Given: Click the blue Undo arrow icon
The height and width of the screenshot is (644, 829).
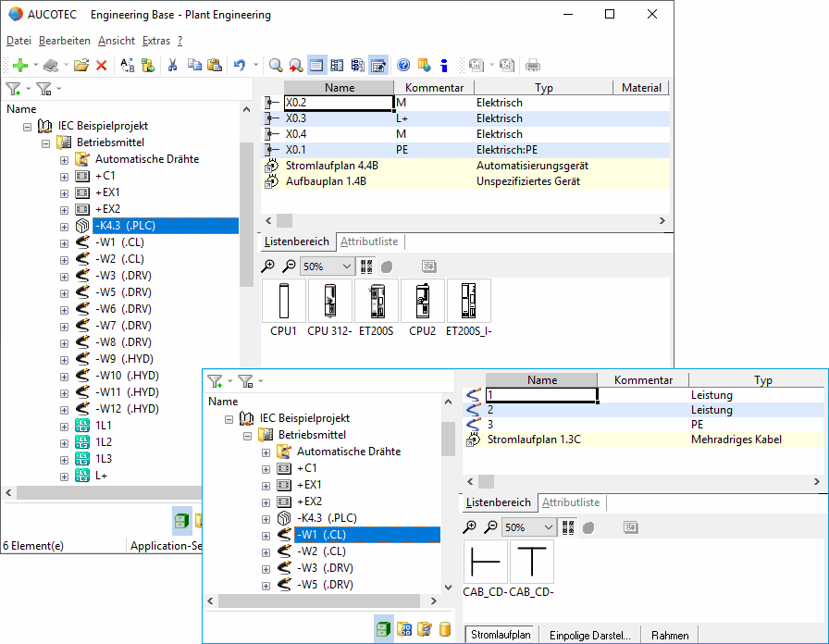Looking at the screenshot, I should (x=240, y=65).
